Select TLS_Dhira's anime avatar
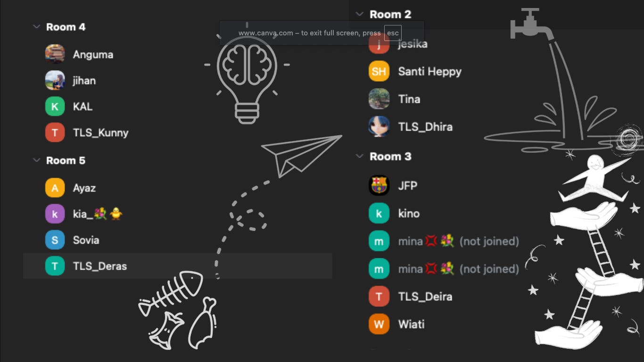Image resolution: width=644 pixels, height=362 pixels. pos(379,127)
